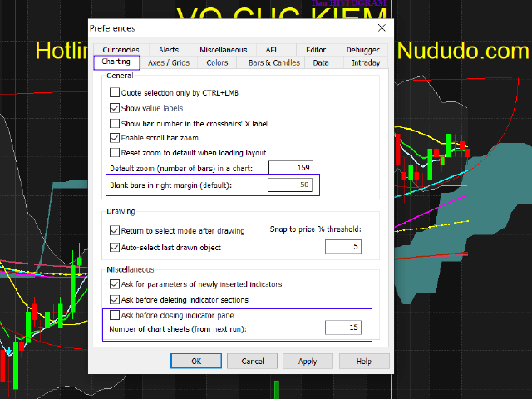Viewport: 532px width, 399px height.
Task: Open the Axes / Grids tab
Action: point(169,62)
